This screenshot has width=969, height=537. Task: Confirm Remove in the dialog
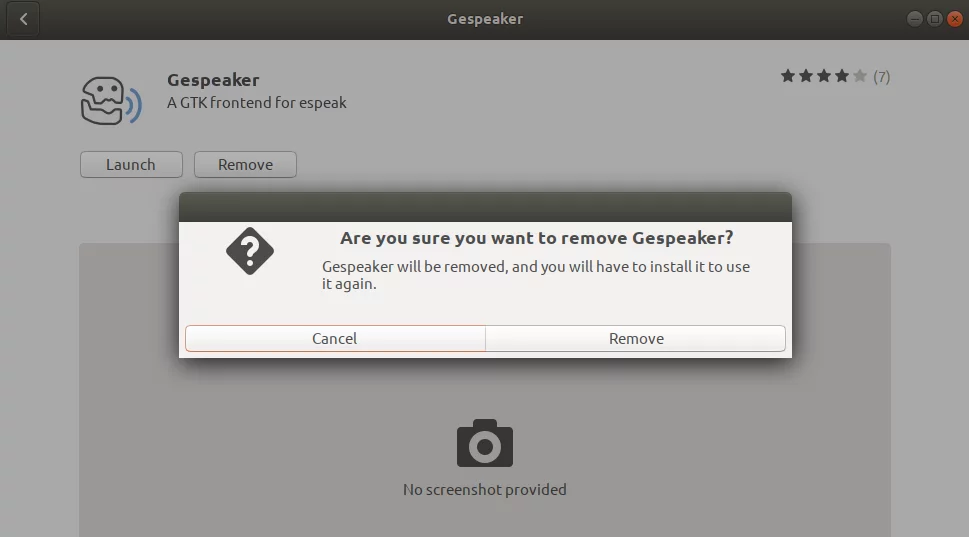tap(636, 339)
